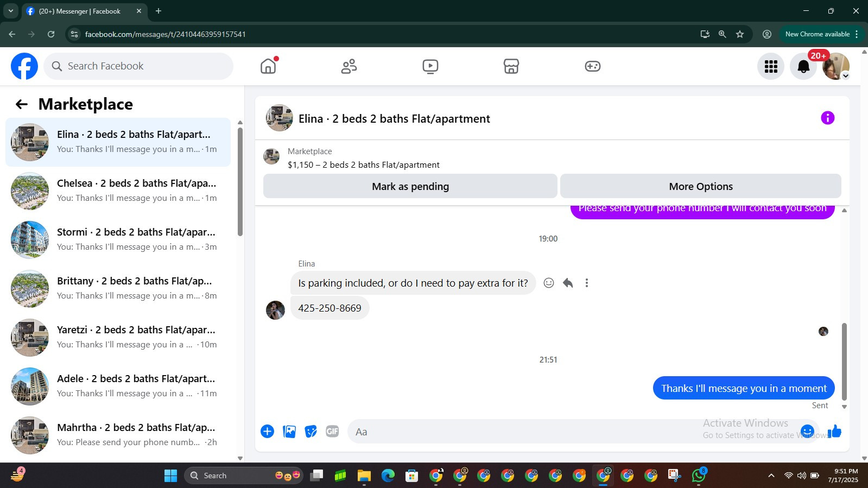View site information icon in address bar
This screenshot has height=488, width=868.
74,34
